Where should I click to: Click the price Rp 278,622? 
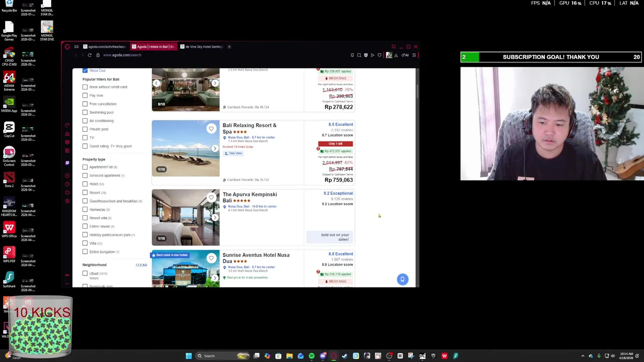[x=339, y=107]
